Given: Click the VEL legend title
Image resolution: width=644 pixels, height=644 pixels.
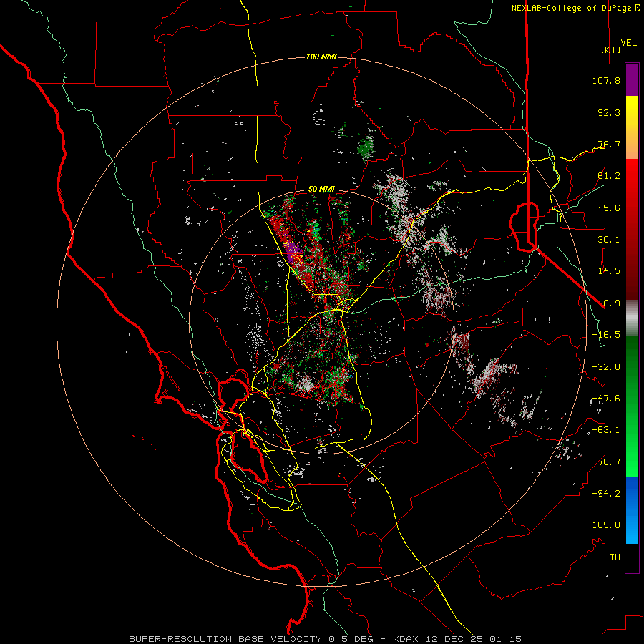Looking at the screenshot, I should click(x=628, y=43).
